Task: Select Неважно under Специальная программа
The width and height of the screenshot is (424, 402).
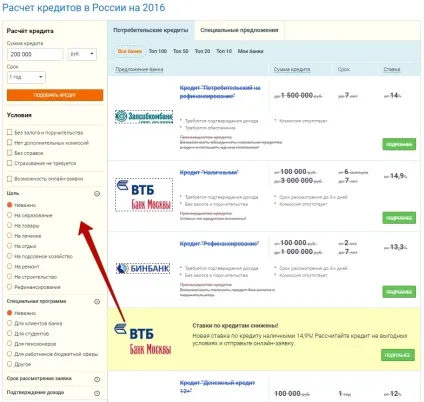Action: (10, 313)
